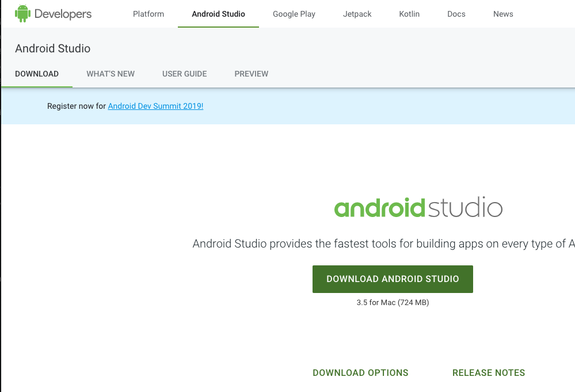Image resolution: width=575 pixels, height=392 pixels.
Task: Select the Android Studio nav tab
Action: [218, 14]
